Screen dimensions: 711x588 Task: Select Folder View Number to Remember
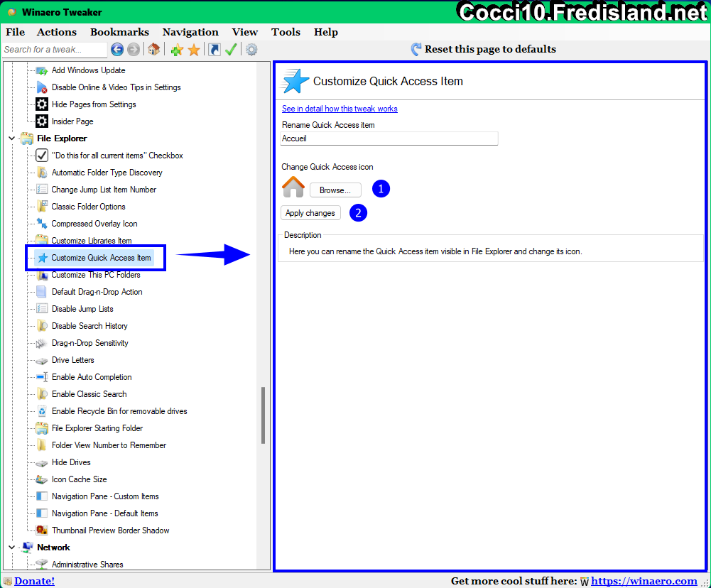pos(109,445)
